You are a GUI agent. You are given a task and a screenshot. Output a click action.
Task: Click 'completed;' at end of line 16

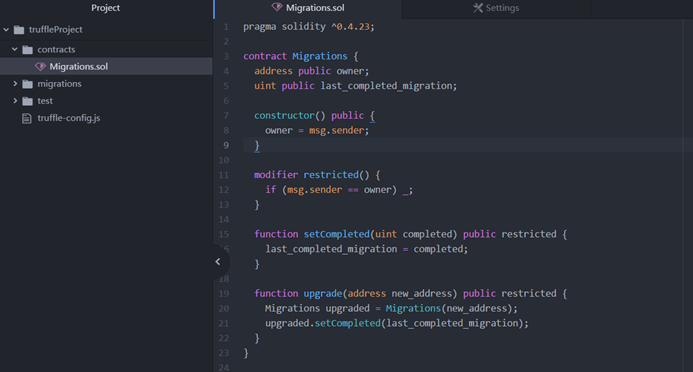pyautogui.click(x=441, y=249)
